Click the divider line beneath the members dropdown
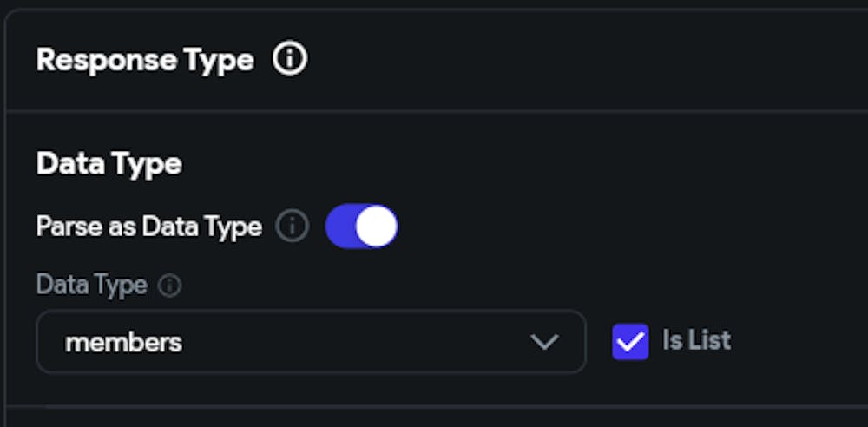Screen dimensions: 868x427 [437, 406]
